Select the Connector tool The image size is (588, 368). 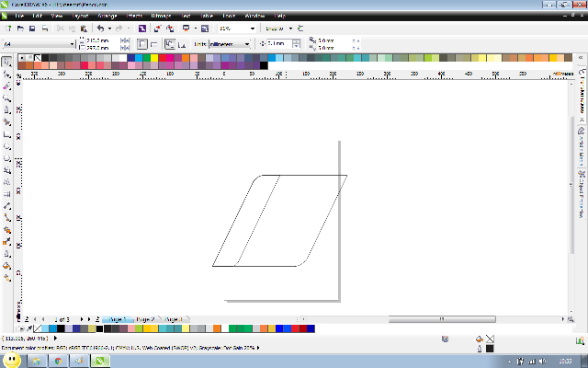tap(6, 218)
